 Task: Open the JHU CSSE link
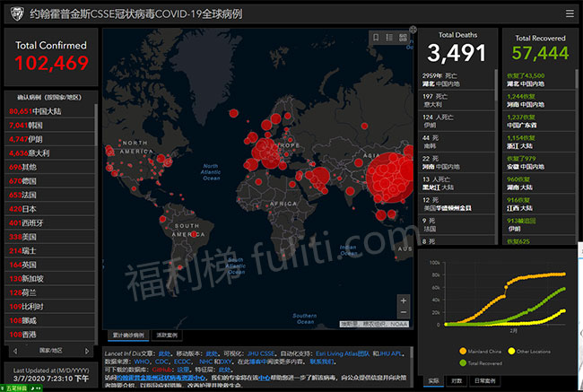265,353
